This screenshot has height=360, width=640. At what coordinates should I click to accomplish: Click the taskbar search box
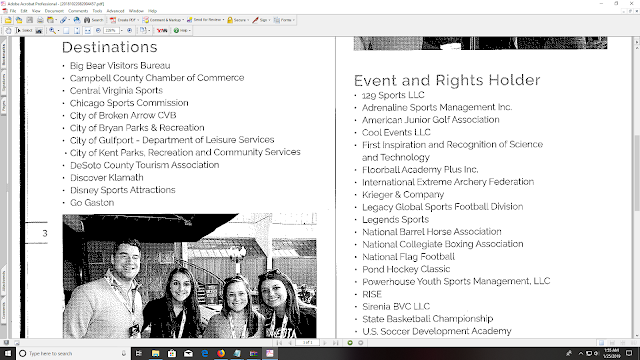click(73, 353)
